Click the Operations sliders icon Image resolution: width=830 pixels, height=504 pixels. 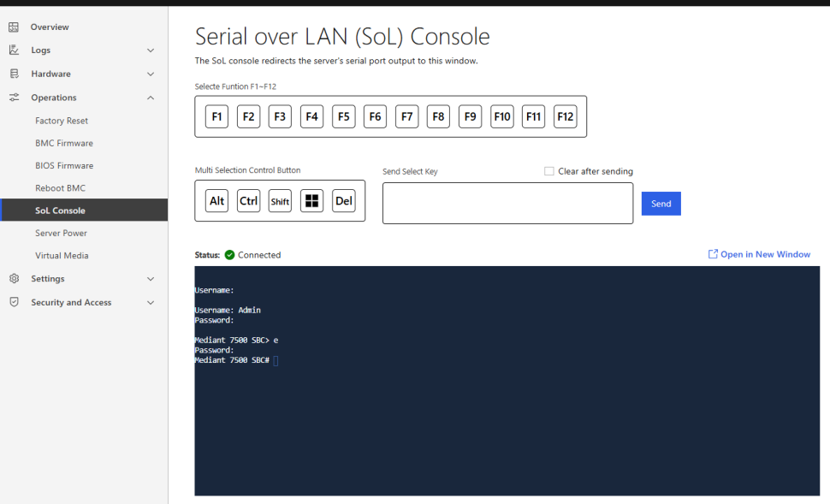pyautogui.click(x=14, y=98)
